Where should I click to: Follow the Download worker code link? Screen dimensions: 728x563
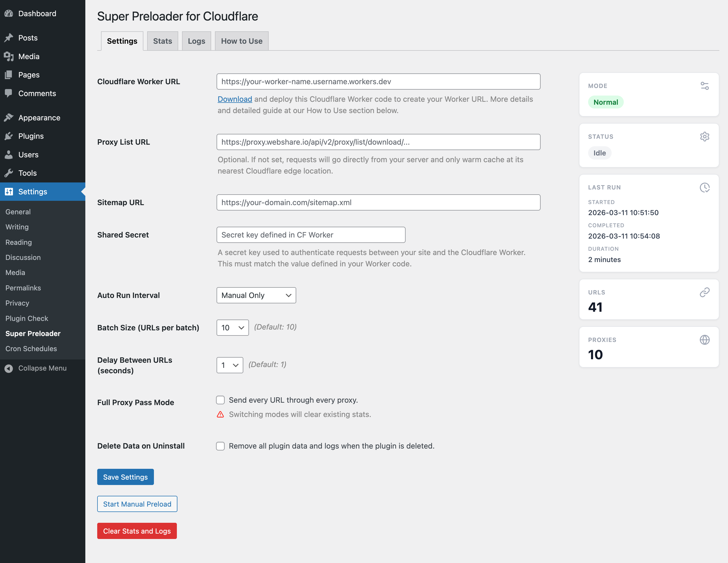pyautogui.click(x=235, y=99)
